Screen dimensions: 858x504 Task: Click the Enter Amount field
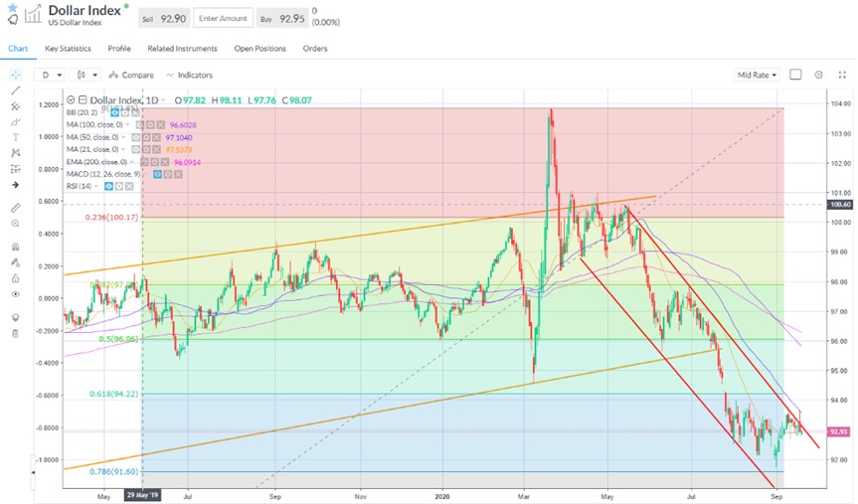point(223,19)
